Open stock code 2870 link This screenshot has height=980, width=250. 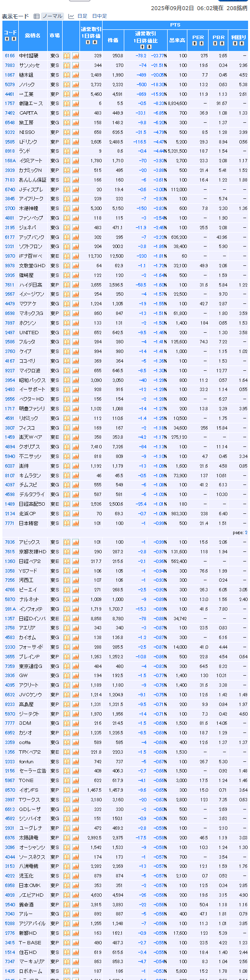coord(10,256)
